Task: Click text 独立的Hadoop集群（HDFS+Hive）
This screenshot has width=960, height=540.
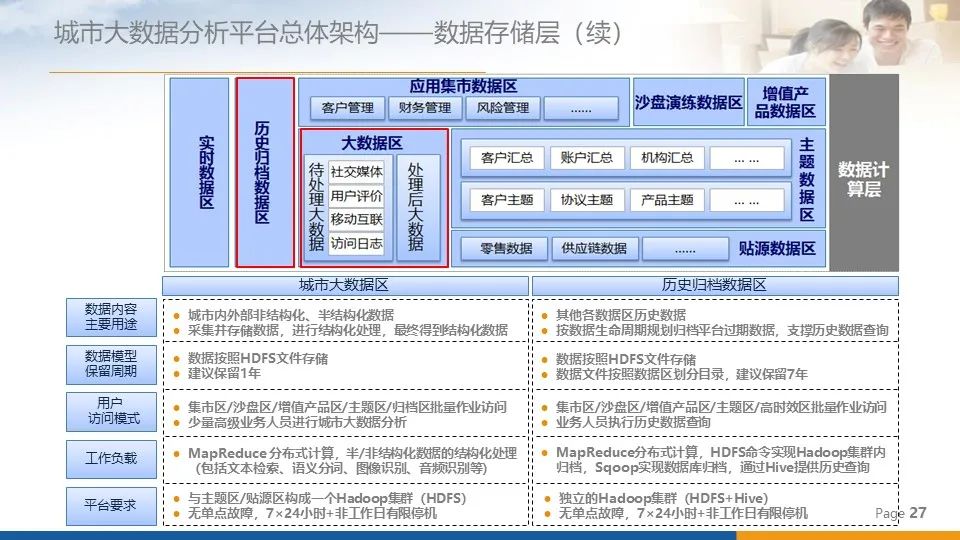Action: [663, 498]
